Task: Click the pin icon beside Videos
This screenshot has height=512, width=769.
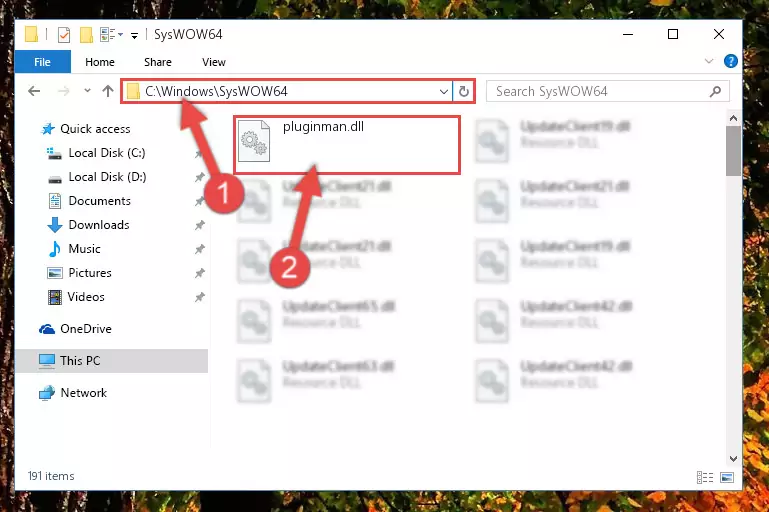Action: [200, 297]
